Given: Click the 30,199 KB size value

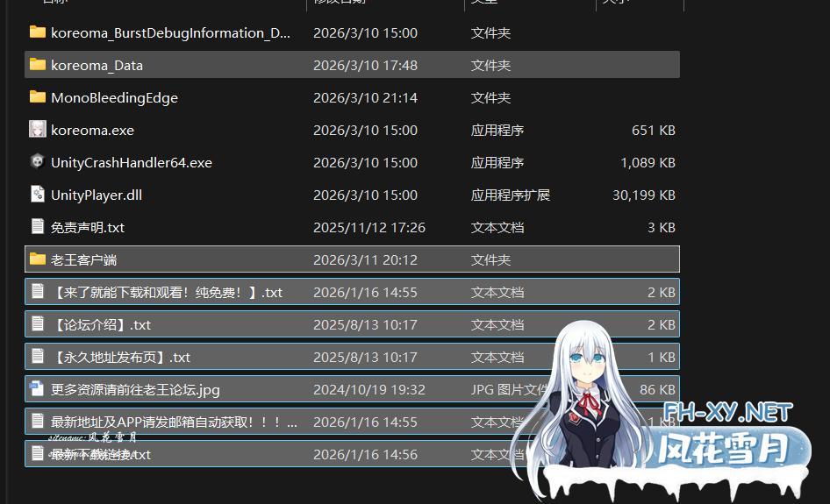Looking at the screenshot, I should pos(643,195).
